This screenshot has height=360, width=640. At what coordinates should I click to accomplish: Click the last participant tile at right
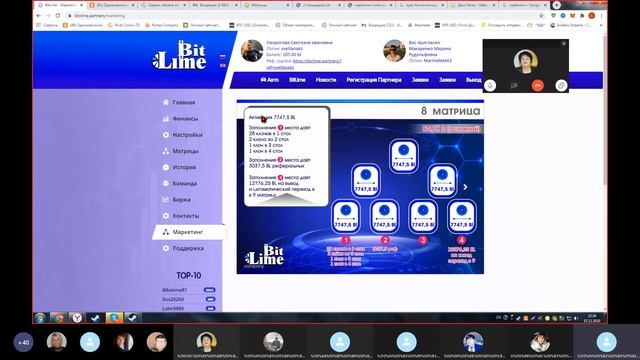point(607,342)
